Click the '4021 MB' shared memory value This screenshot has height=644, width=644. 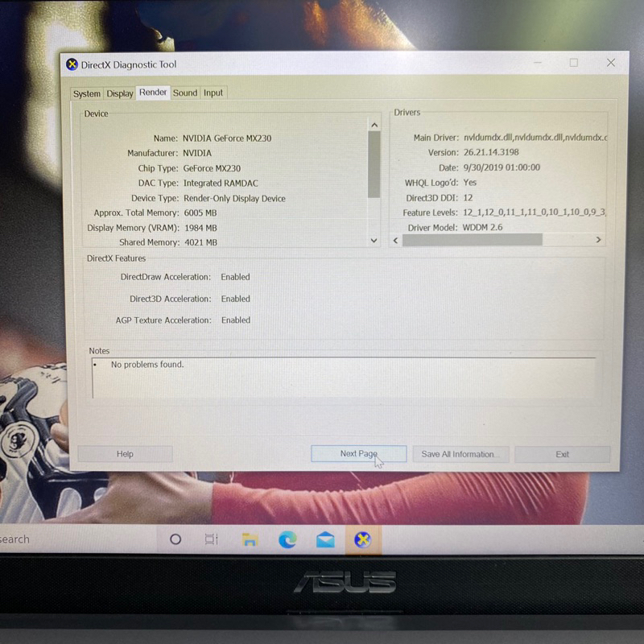pos(200,242)
